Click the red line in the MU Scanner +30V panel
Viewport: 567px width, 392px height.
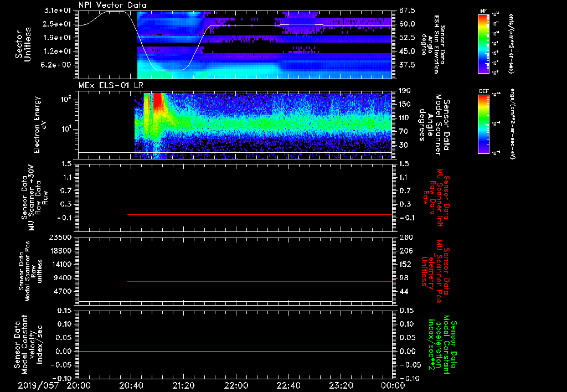pos(260,214)
